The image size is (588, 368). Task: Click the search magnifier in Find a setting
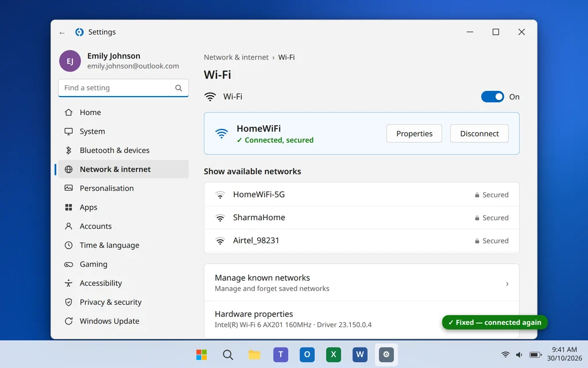179,88
